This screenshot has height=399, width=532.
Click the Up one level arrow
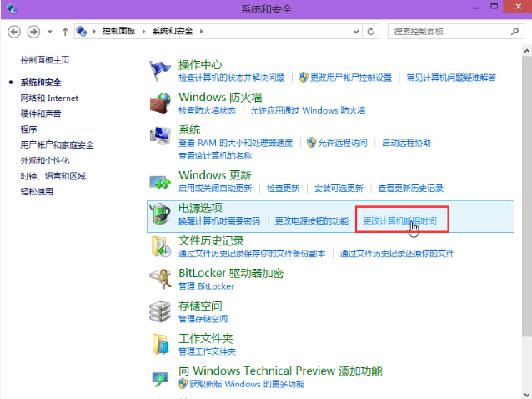point(65,32)
